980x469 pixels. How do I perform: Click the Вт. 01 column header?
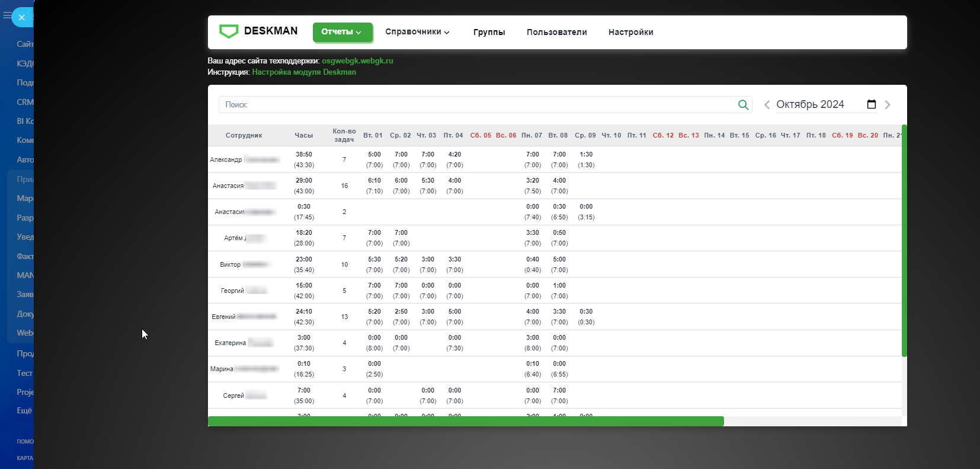pos(373,135)
